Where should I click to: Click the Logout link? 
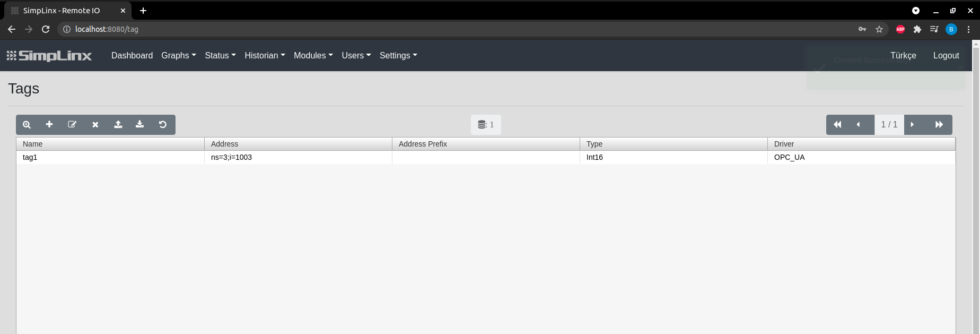click(946, 55)
